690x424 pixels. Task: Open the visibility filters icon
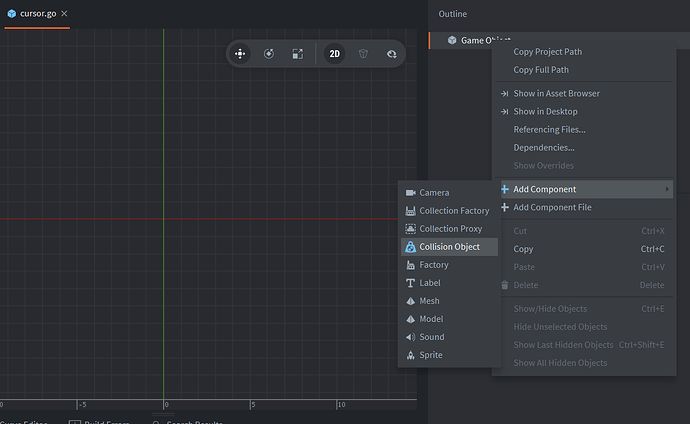pyautogui.click(x=392, y=54)
